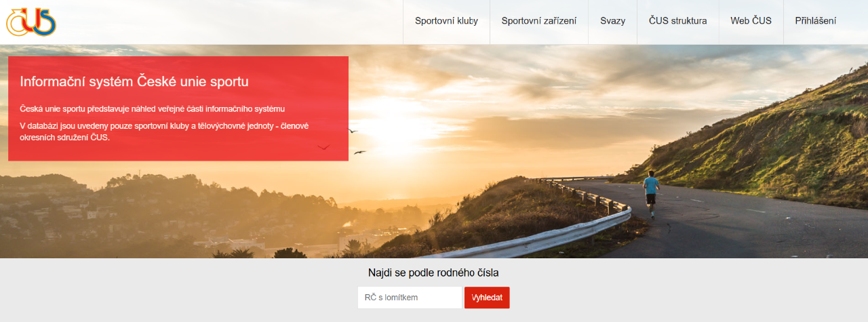Select Svazy in the navigation bar
The image size is (868, 322).
click(612, 21)
